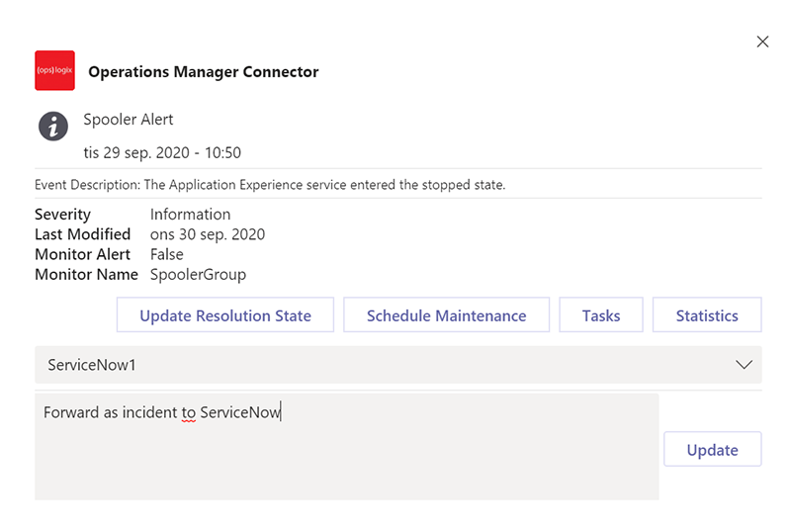Click the Information severity value
Screen dimensions: 791x532
pos(190,214)
